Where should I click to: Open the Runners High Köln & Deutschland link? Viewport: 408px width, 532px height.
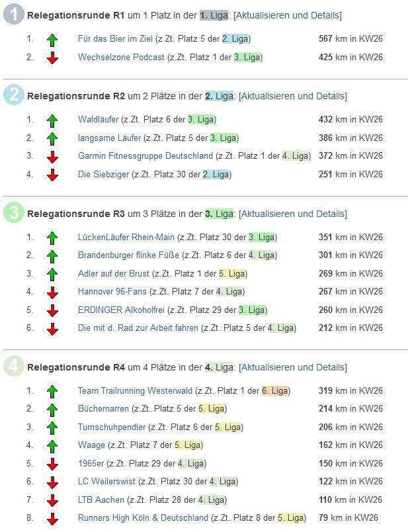tap(143, 517)
